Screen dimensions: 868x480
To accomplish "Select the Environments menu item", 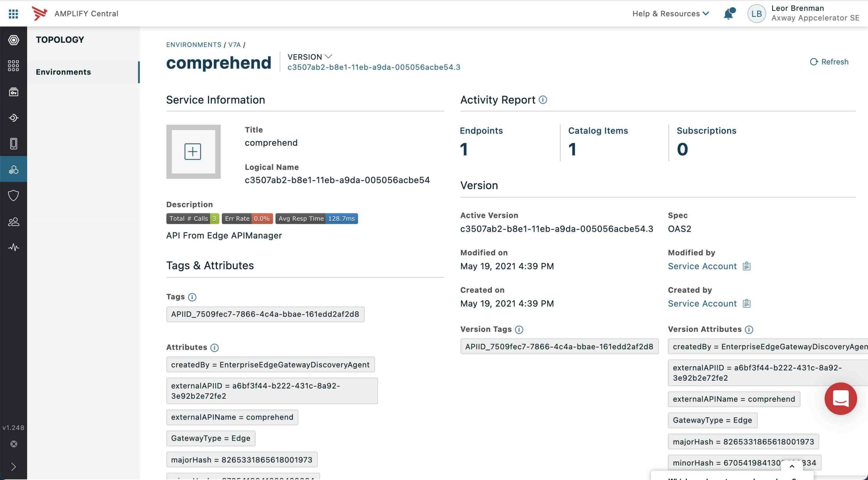I will (x=83, y=72).
